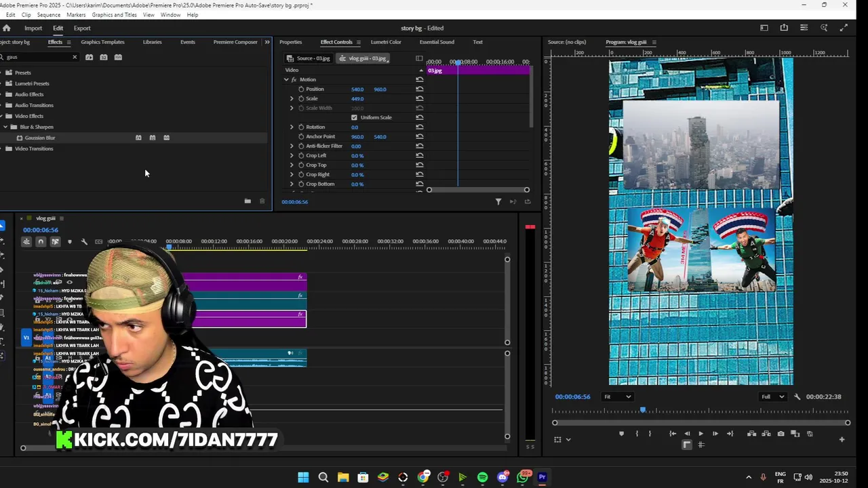Open Graphics and Titles menu
Image resolution: width=868 pixels, height=488 pixels.
coord(114,14)
